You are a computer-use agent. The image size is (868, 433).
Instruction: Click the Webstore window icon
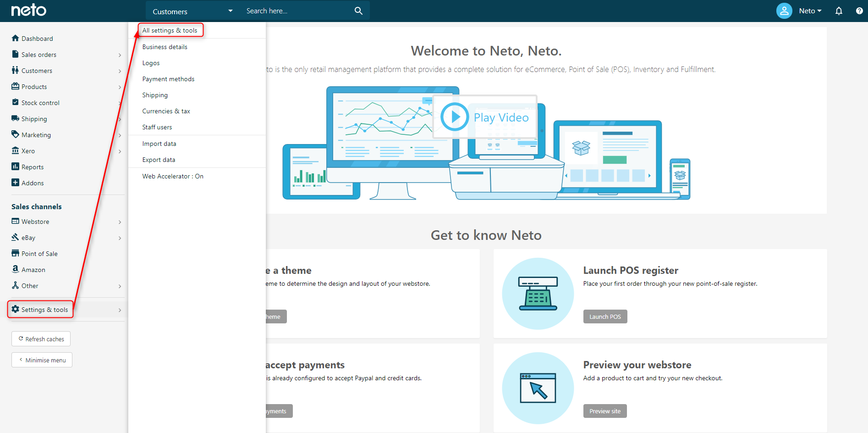click(x=15, y=221)
